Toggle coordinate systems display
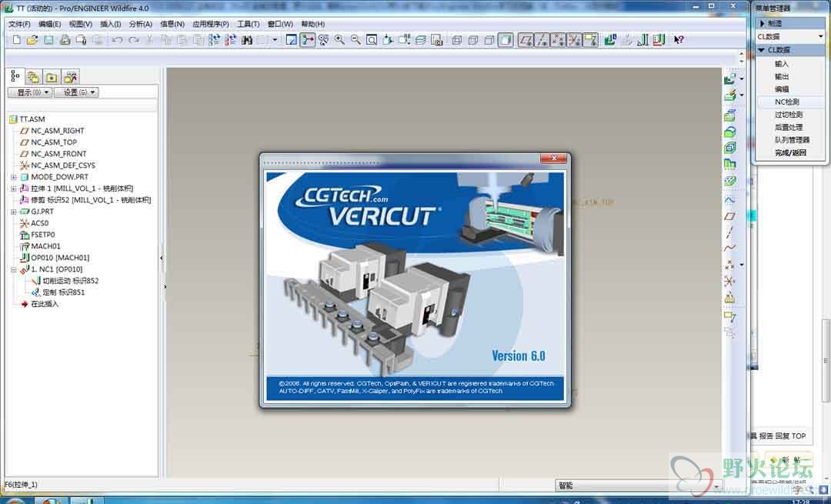831x504 pixels. 575,40
